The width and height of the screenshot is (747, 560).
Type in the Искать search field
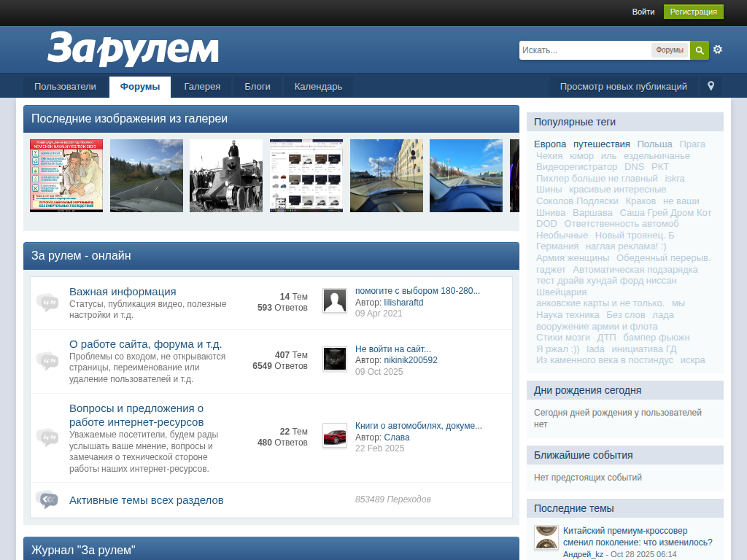[x=584, y=50]
